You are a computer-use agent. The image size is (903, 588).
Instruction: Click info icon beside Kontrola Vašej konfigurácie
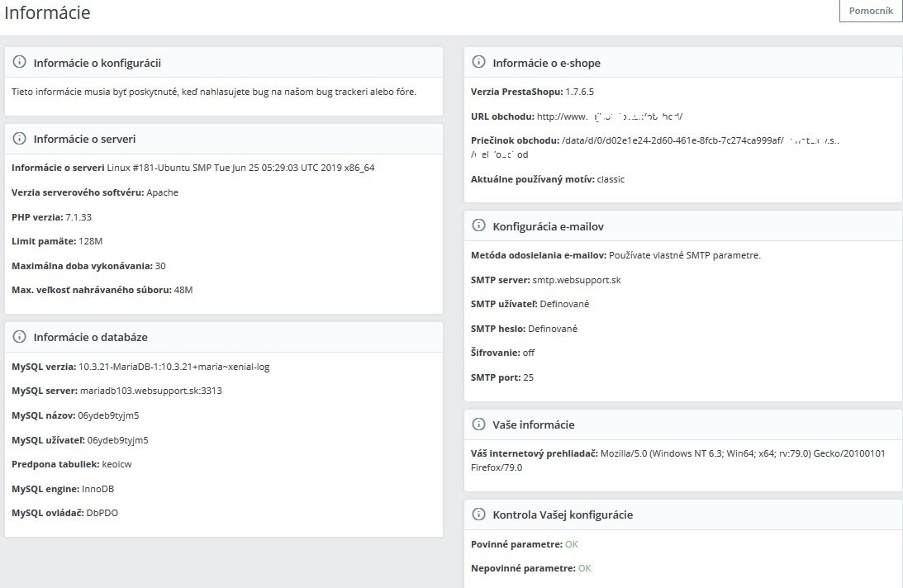click(x=478, y=514)
